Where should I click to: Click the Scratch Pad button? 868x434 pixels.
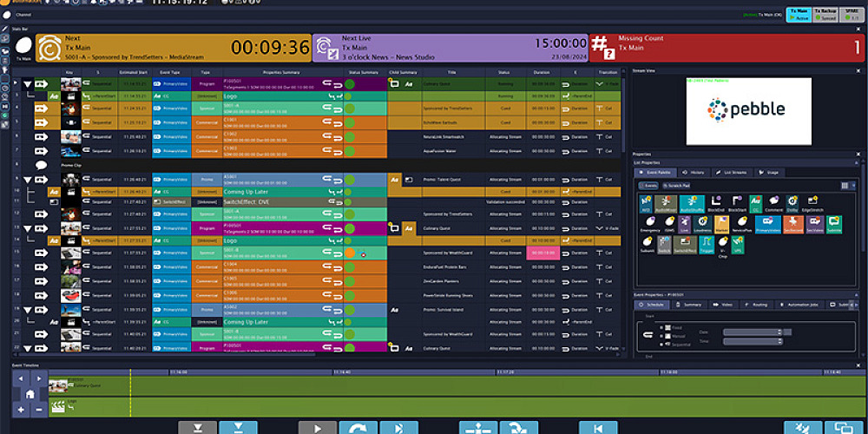(x=676, y=186)
